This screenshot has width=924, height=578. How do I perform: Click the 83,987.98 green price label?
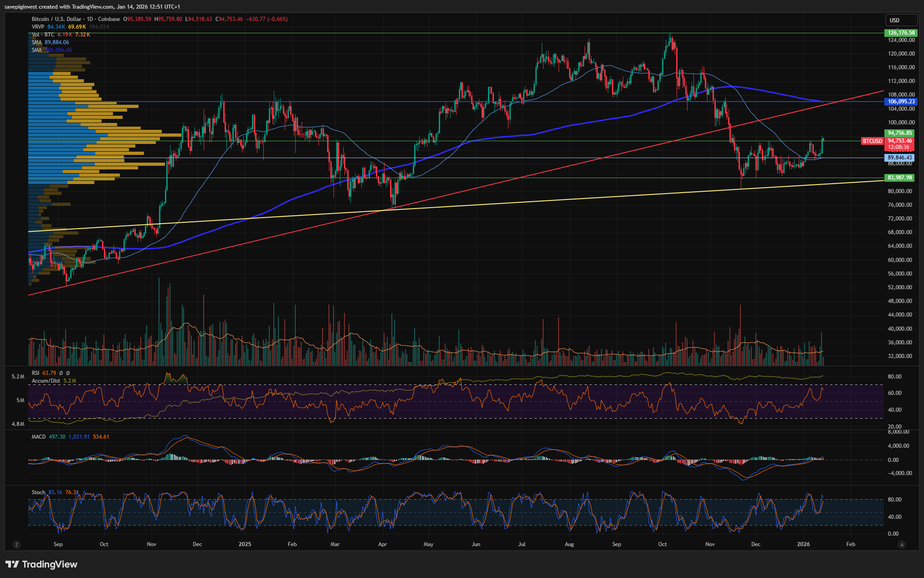[x=899, y=178]
